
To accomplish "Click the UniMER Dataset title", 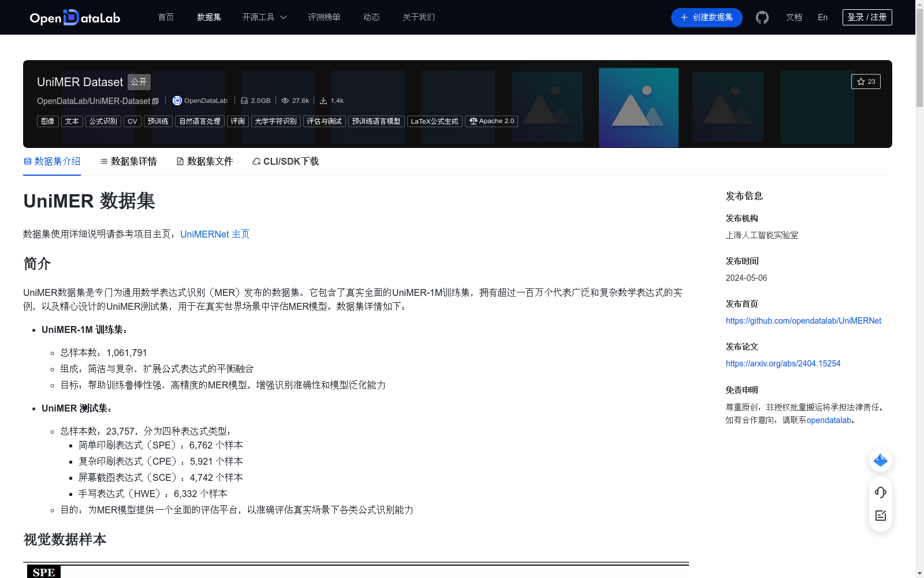I will (80, 82).
